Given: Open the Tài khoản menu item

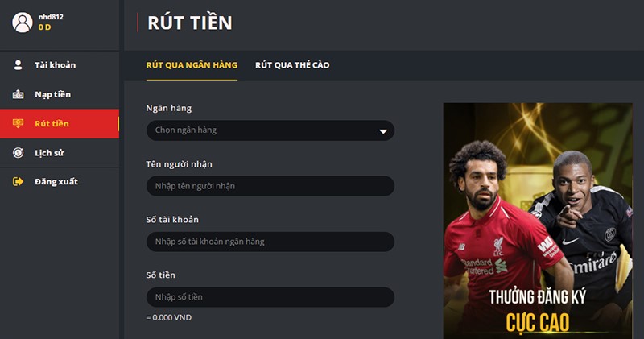Looking at the screenshot, I should click(x=55, y=65).
